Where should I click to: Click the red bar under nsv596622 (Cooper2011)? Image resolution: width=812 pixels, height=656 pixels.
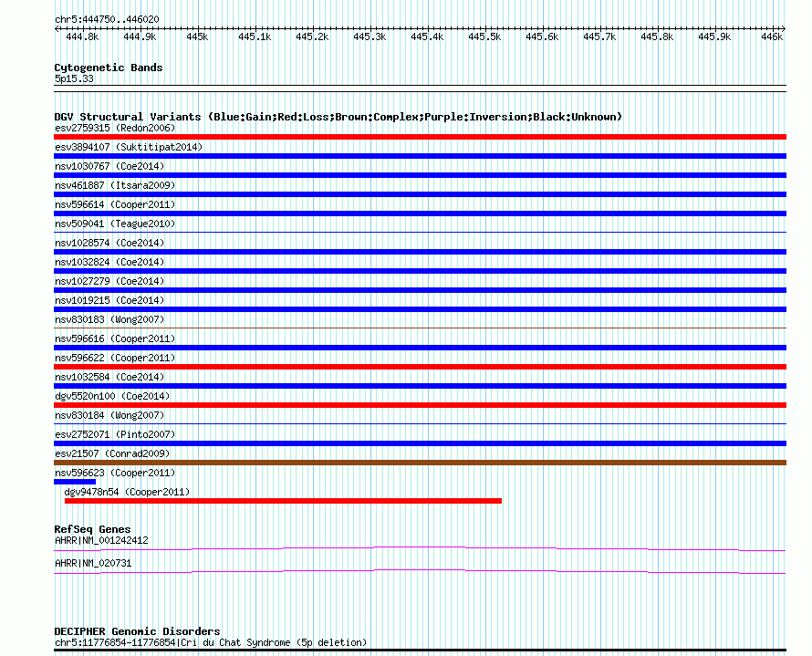[420, 367]
